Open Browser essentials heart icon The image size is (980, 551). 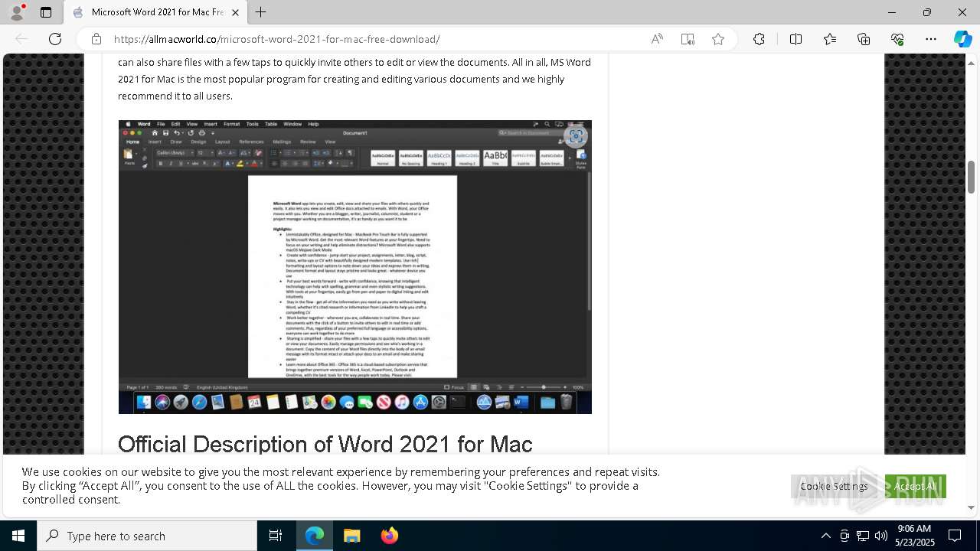[x=897, y=39]
